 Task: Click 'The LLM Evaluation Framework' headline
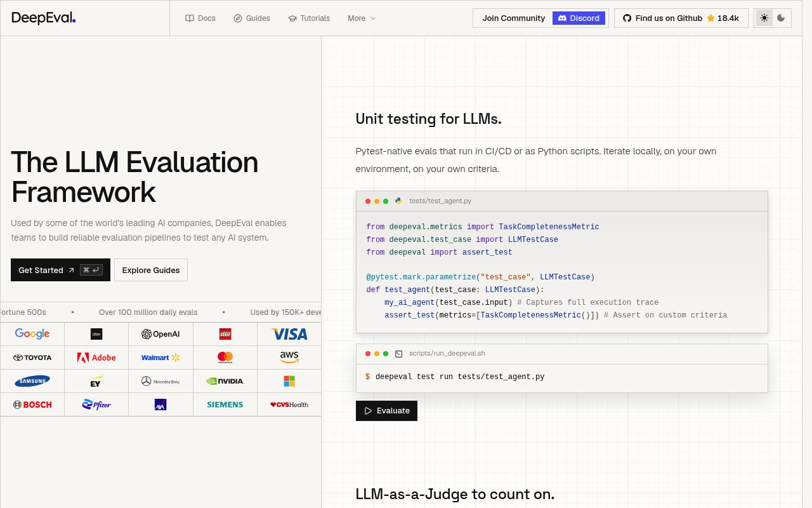[x=134, y=177]
